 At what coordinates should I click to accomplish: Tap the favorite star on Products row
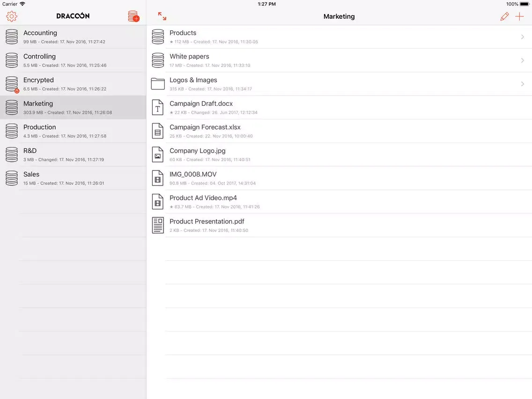[171, 42]
